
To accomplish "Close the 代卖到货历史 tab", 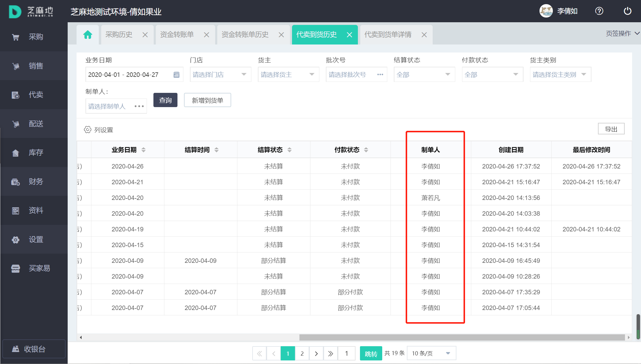I will [350, 35].
